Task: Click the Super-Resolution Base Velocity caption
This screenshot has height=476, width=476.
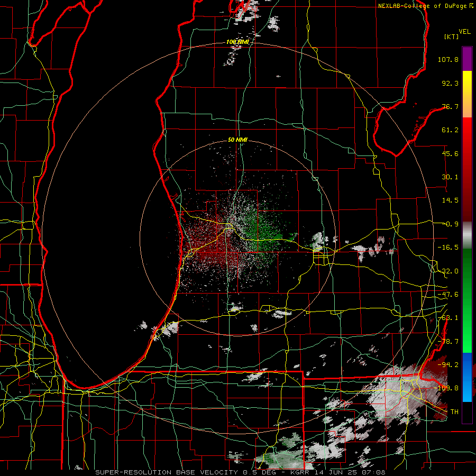Action: 241,472
